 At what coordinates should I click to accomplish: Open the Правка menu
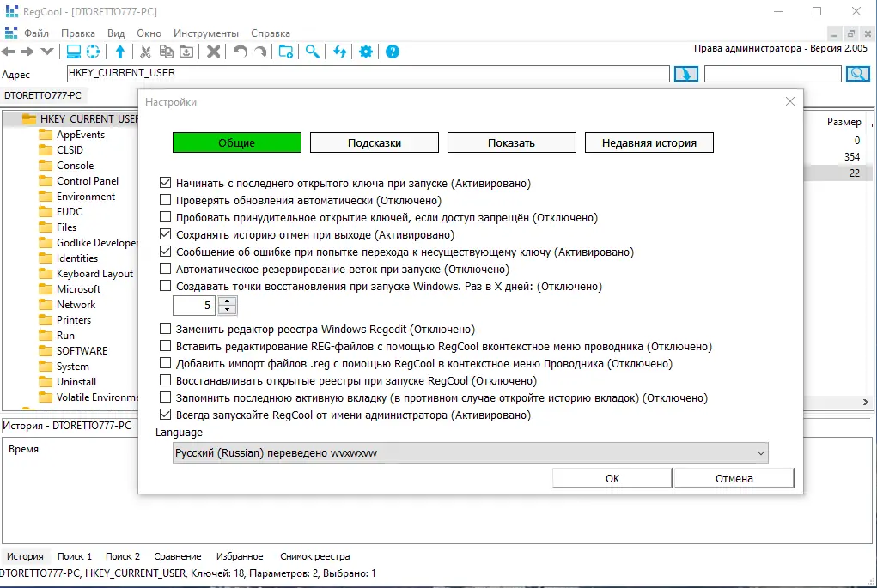click(x=78, y=33)
